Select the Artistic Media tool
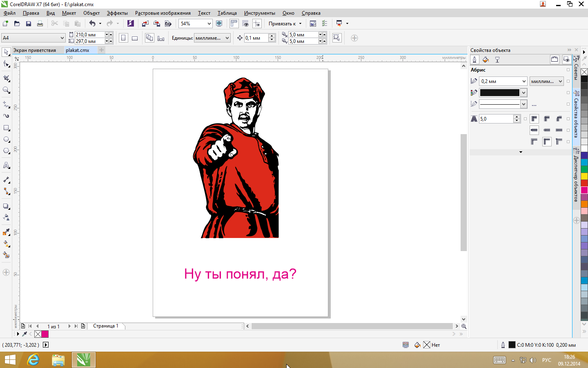Image resolution: width=588 pixels, height=368 pixels. click(6, 116)
